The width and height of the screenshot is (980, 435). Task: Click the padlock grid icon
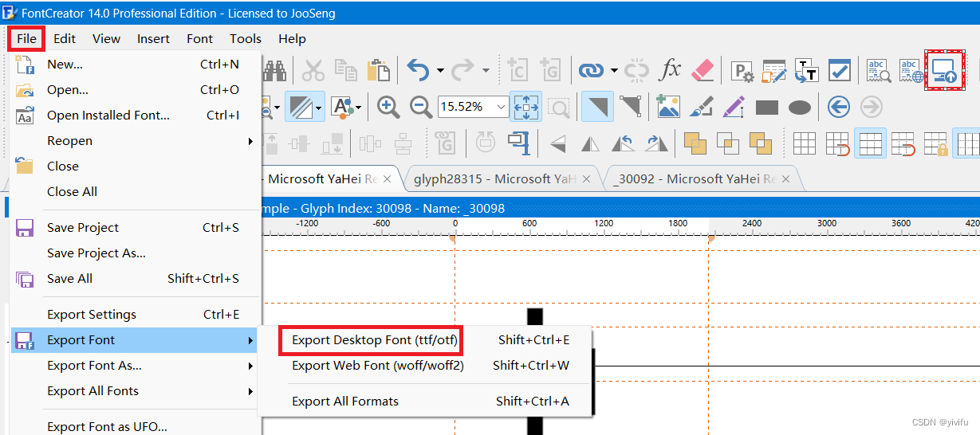935,144
